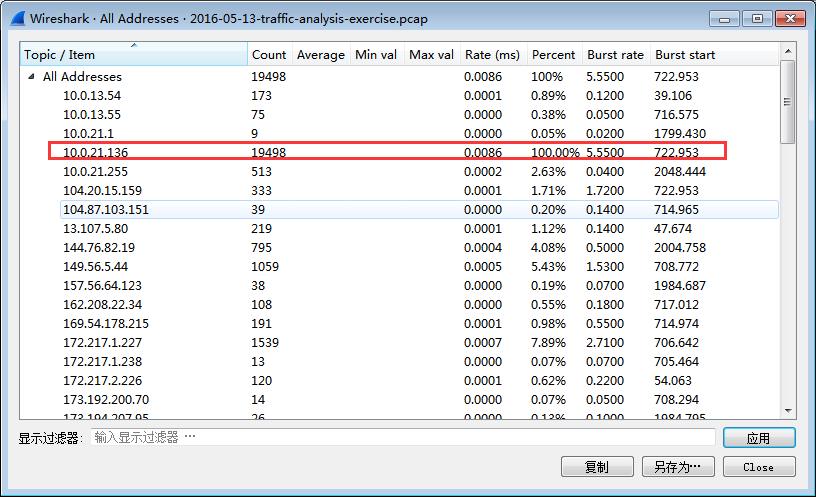The width and height of the screenshot is (816, 497).
Task: Select the 144.76.82.19 address row
Action: coord(399,248)
